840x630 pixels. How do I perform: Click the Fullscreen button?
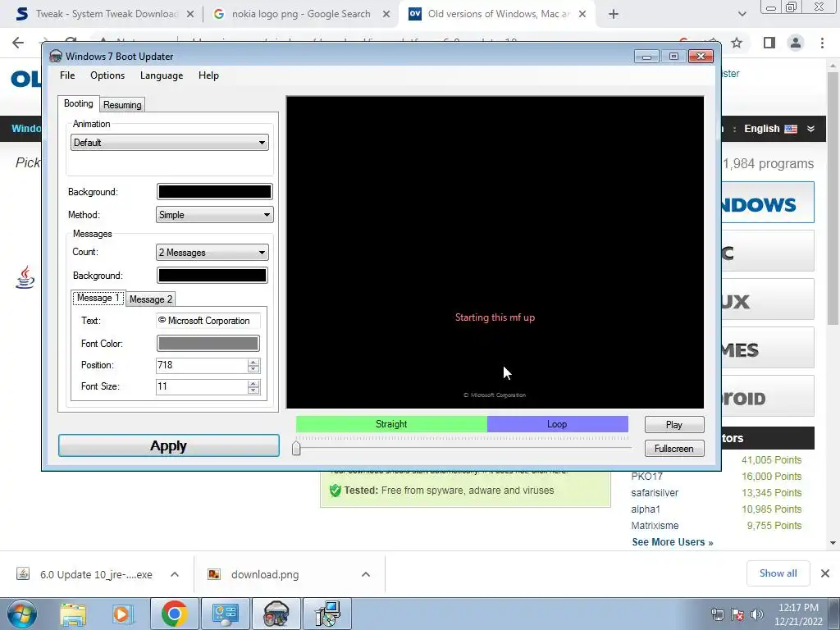pyautogui.click(x=674, y=449)
